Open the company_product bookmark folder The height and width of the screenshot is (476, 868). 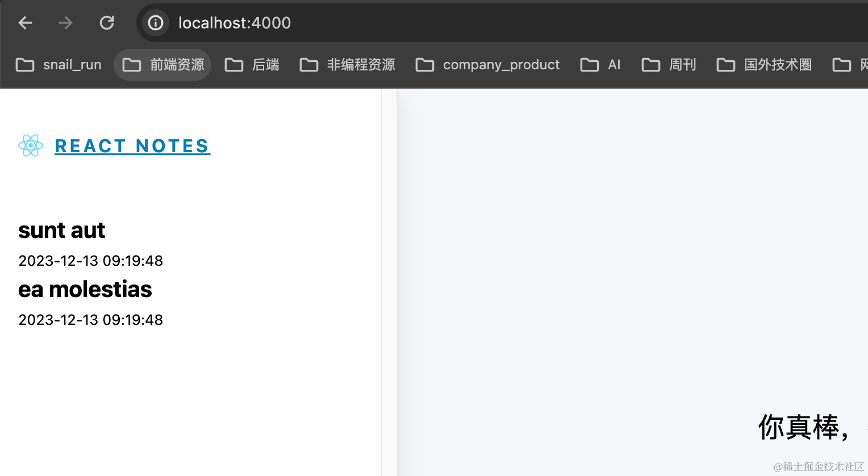point(487,65)
